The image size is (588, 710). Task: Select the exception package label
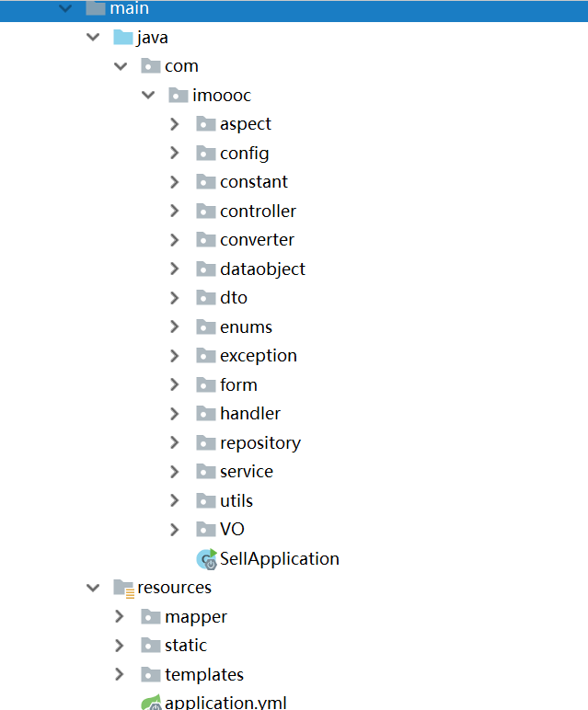(258, 356)
